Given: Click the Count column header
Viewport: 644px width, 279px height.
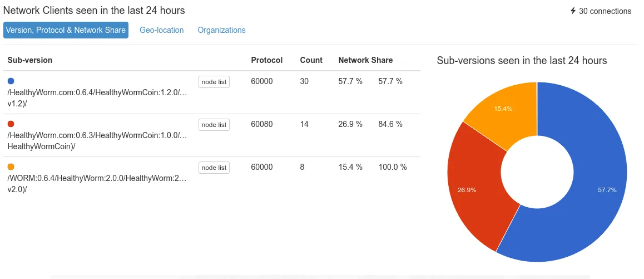Looking at the screenshot, I should [x=311, y=60].
